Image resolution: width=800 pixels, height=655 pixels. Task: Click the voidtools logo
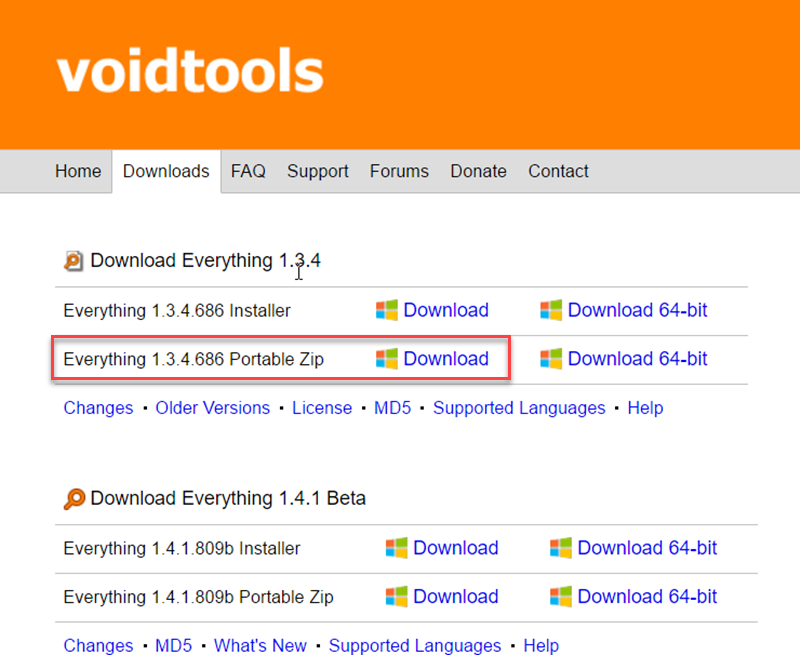190,72
